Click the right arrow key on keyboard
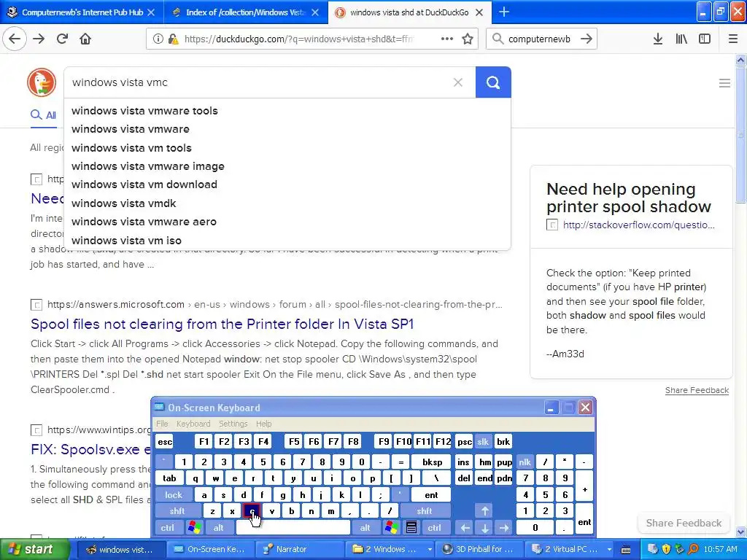 (x=504, y=528)
